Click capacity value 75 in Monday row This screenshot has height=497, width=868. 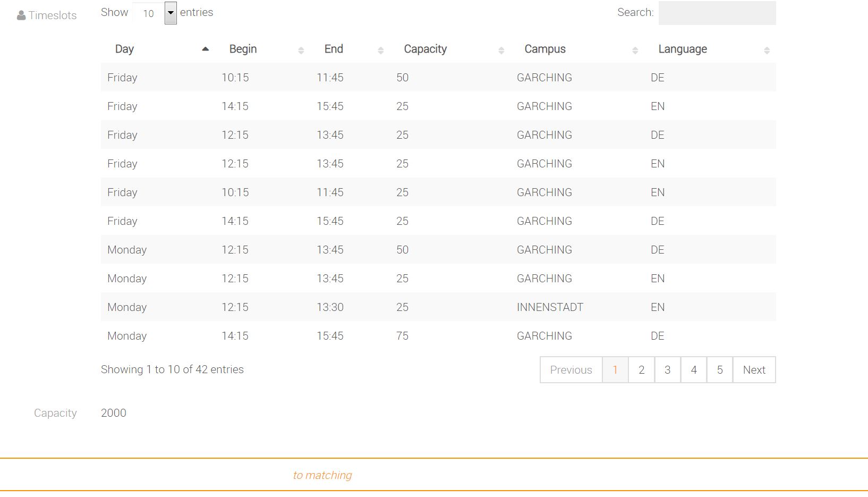[402, 336]
